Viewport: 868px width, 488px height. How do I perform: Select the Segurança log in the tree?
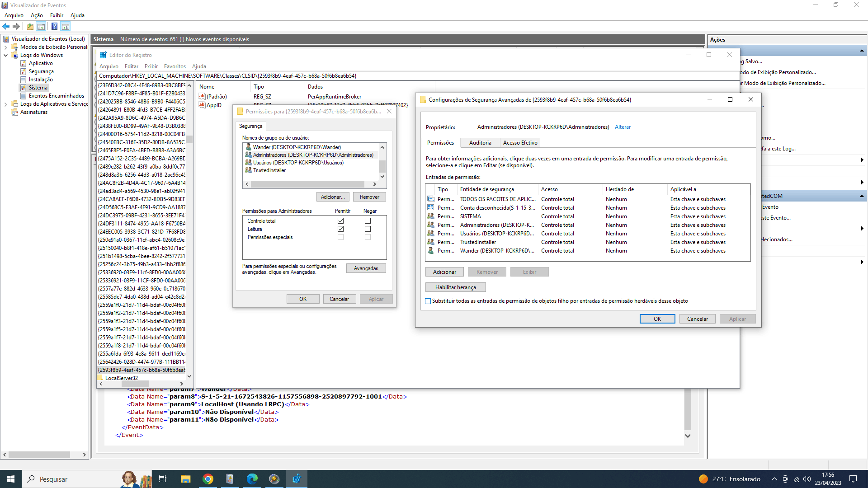pos(41,71)
